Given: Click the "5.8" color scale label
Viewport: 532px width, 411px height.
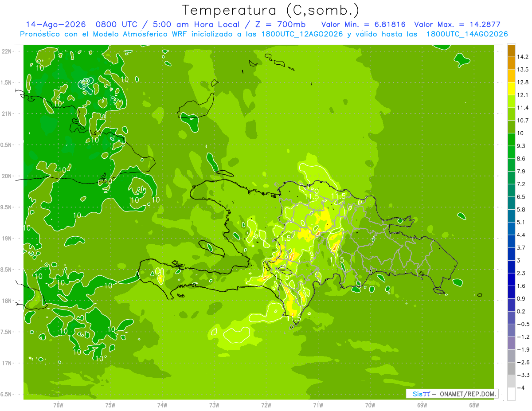Looking at the screenshot, I should [520, 210].
